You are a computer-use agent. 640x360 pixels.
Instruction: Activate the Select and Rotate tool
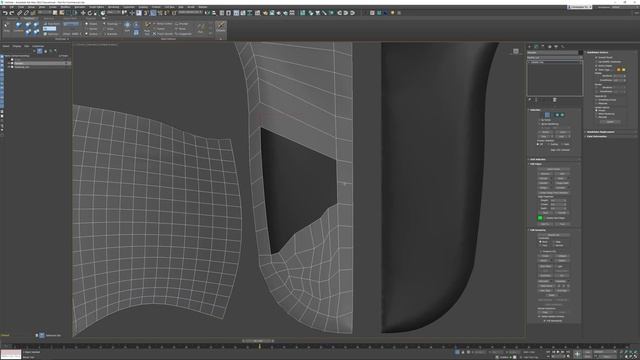click(x=90, y=13)
